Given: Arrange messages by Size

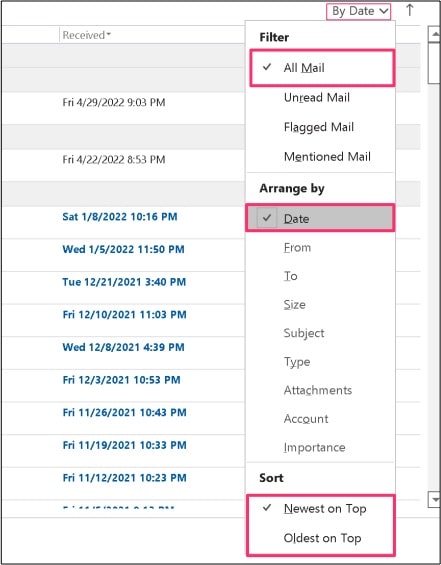Looking at the screenshot, I should pyautogui.click(x=320, y=304).
